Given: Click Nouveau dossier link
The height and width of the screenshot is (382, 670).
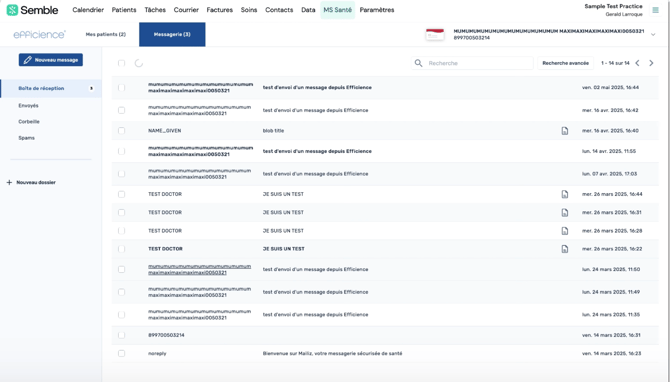Looking at the screenshot, I should pos(36,182).
